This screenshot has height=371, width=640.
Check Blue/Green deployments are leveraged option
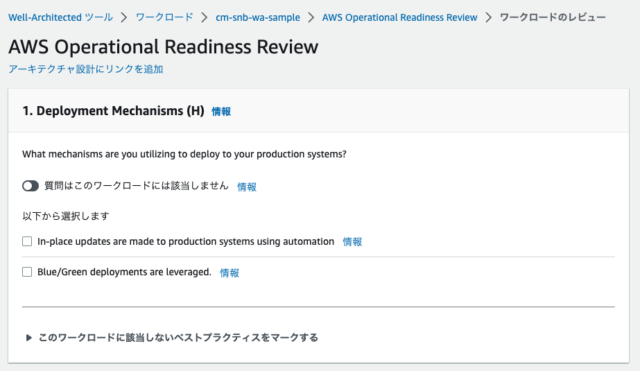point(27,272)
